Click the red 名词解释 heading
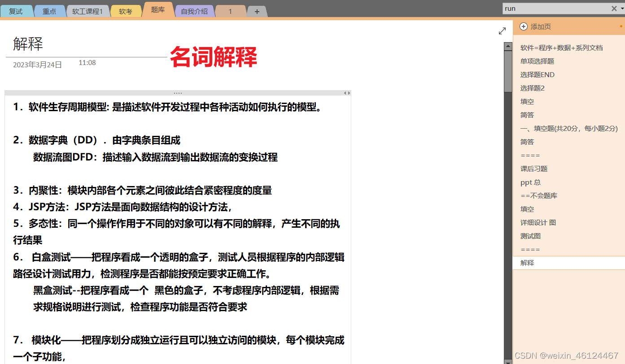625x364 pixels. [x=214, y=57]
